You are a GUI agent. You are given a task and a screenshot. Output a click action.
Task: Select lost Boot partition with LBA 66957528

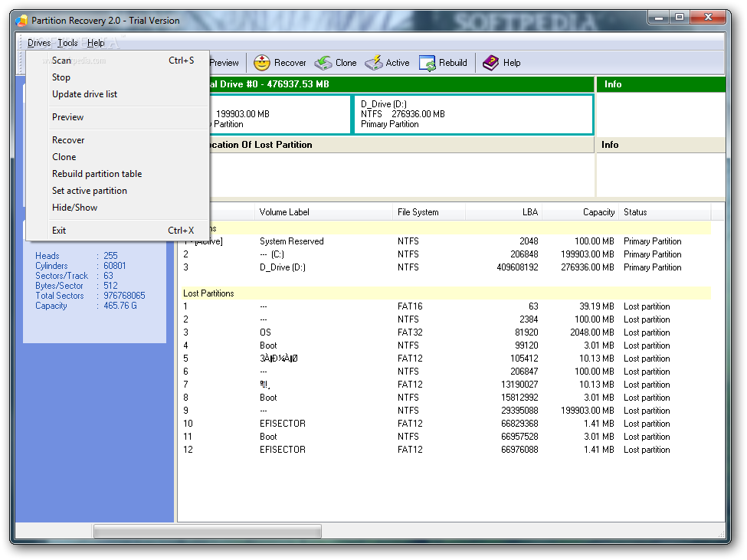tap(446, 437)
